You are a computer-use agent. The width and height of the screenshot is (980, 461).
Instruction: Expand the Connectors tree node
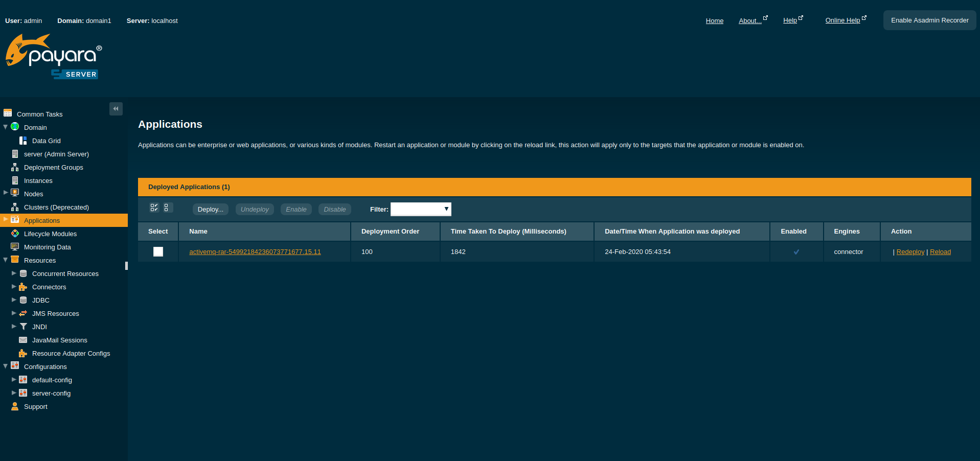tap(14, 287)
